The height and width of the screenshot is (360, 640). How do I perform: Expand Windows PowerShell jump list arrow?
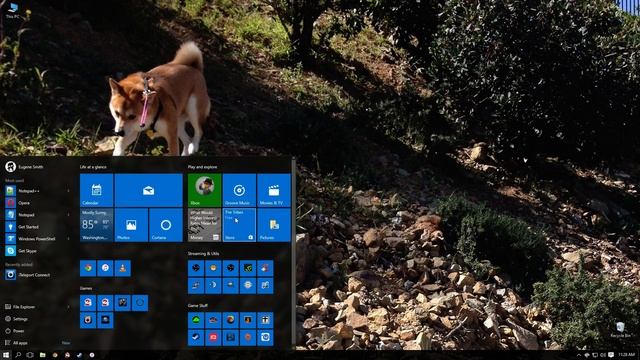pos(68,239)
